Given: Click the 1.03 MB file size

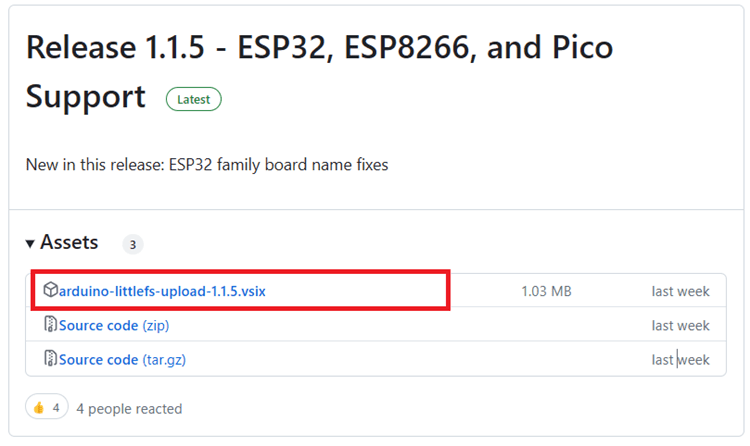Looking at the screenshot, I should pos(546,291).
